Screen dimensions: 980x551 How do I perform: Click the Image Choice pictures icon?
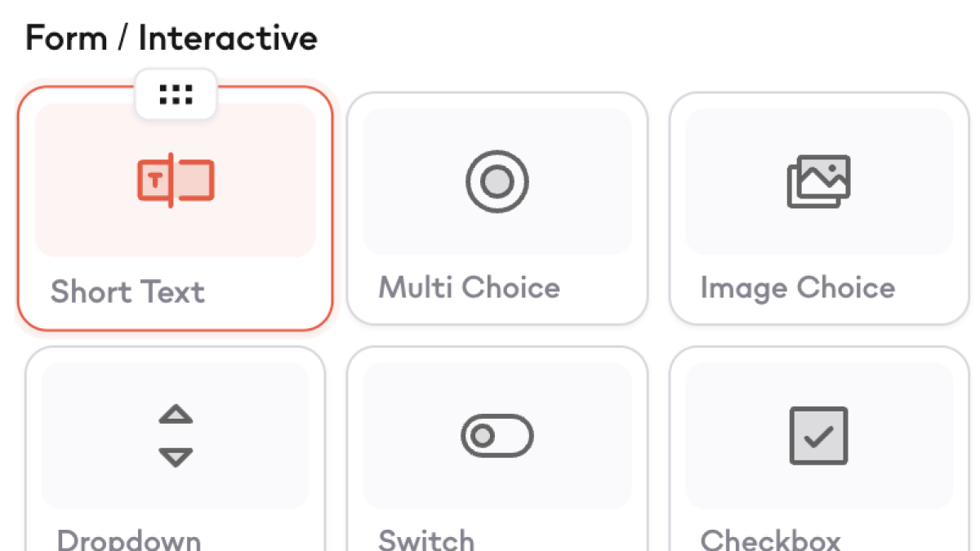click(x=818, y=181)
